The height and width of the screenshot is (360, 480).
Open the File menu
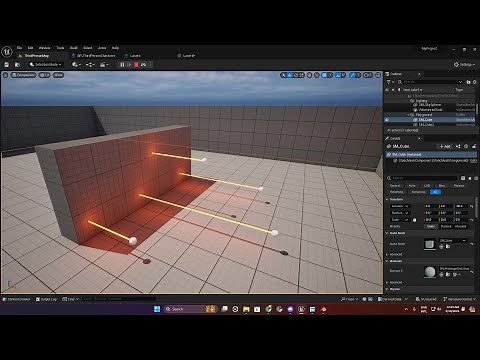19,48
